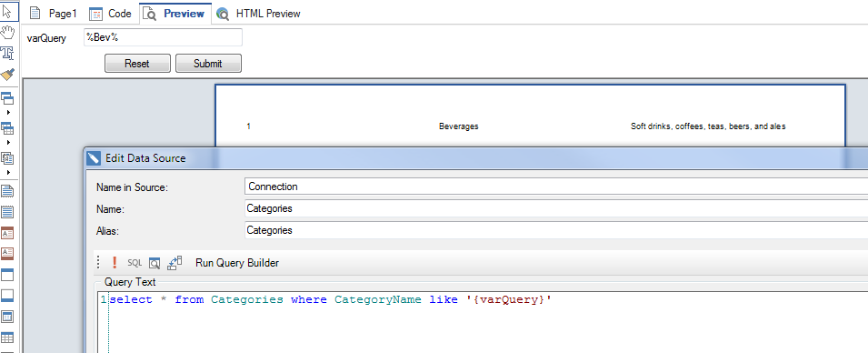Select the style painter brush tool
The height and width of the screenshot is (353, 868).
[x=8, y=75]
